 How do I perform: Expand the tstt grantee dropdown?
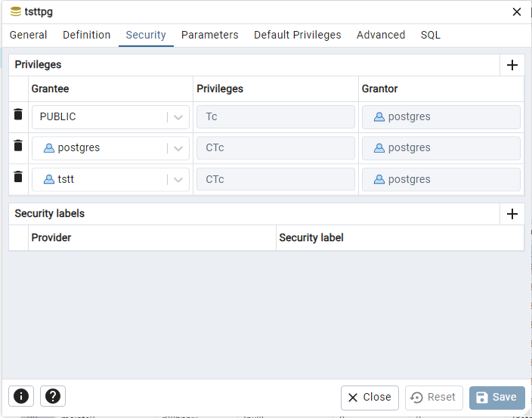(178, 179)
